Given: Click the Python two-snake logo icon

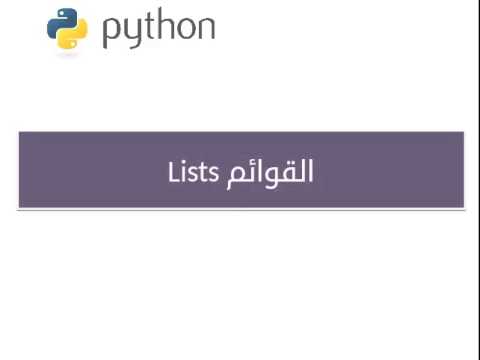Looking at the screenshot, I should click(67, 28).
